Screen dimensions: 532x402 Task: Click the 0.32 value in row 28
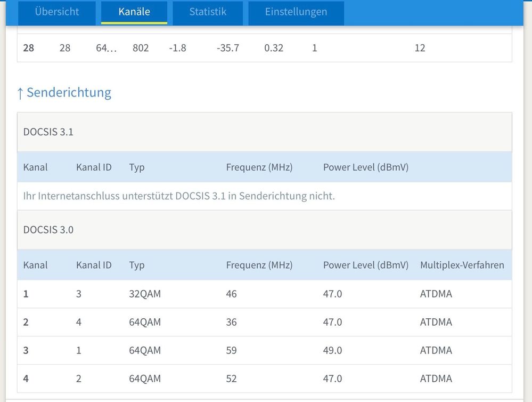[274, 48]
